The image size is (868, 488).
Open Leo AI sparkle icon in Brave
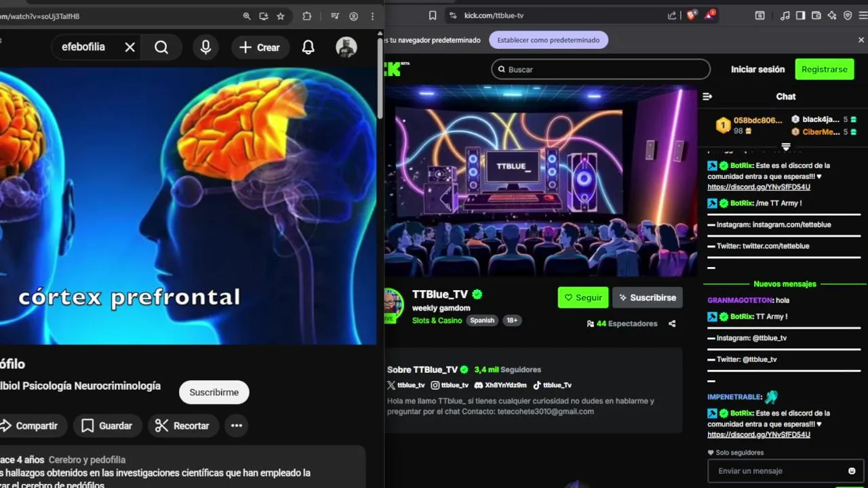pyautogui.click(x=832, y=16)
